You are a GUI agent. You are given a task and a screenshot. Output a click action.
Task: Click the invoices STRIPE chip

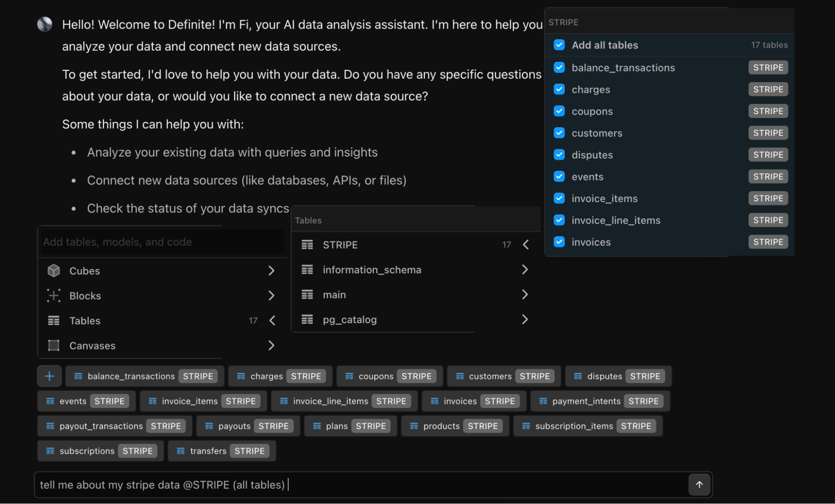pyautogui.click(x=474, y=401)
